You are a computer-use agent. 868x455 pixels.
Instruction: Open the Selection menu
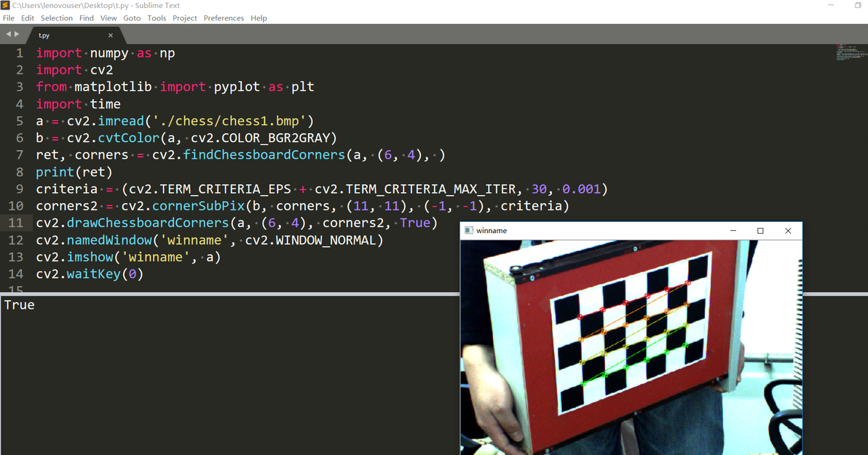tap(57, 18)
